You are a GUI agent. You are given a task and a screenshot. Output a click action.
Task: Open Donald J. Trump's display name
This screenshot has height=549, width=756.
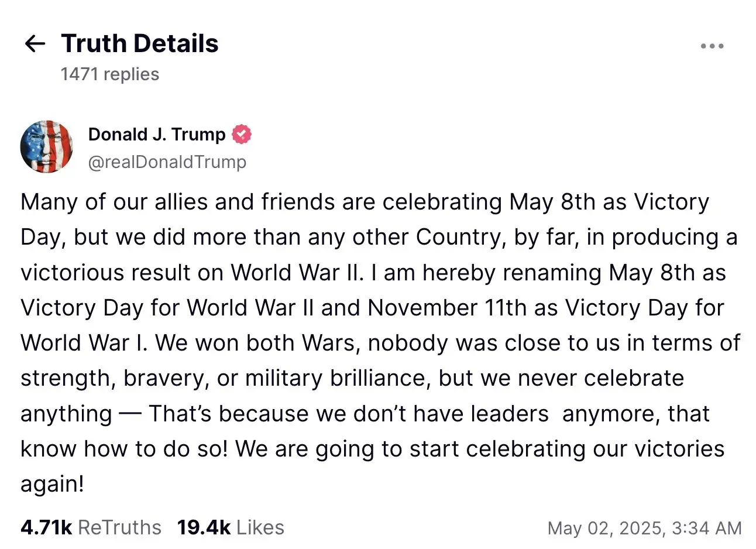coord(156,134)
